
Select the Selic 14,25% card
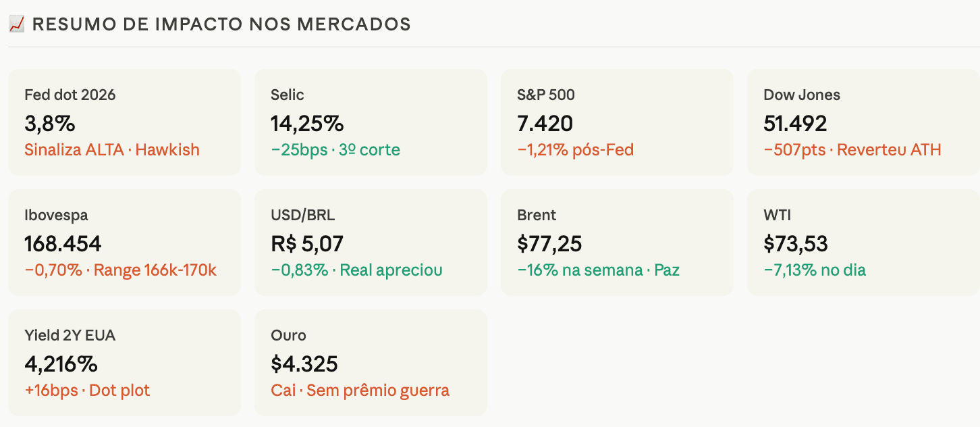pos(371,122)
